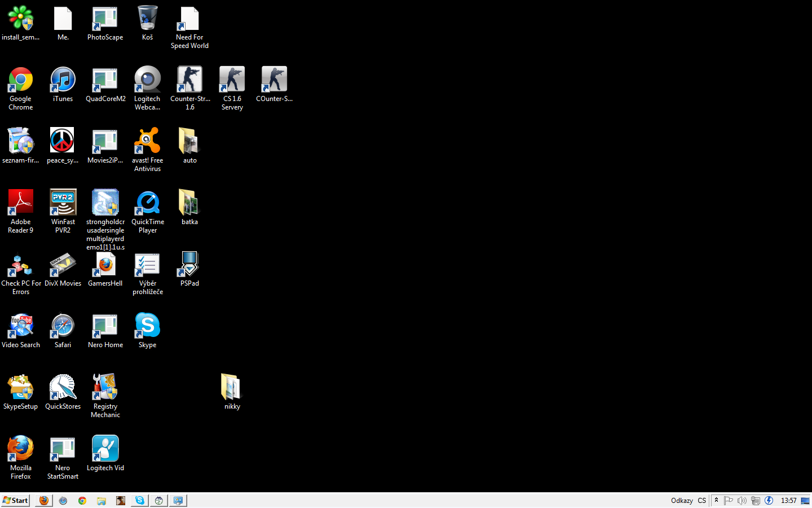Select the Výběr prohlížeče shortcut

pos(147,265)
